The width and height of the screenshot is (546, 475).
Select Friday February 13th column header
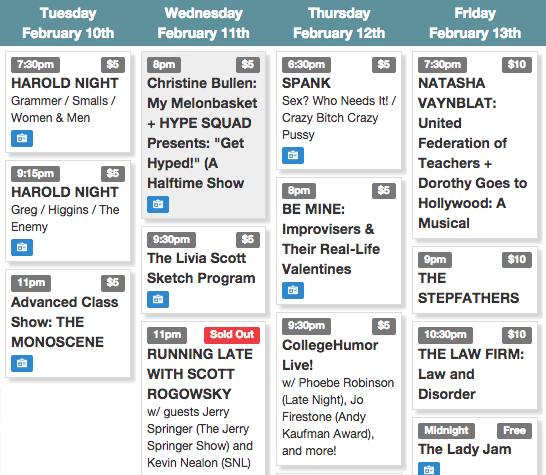click(x=475, y=23)
